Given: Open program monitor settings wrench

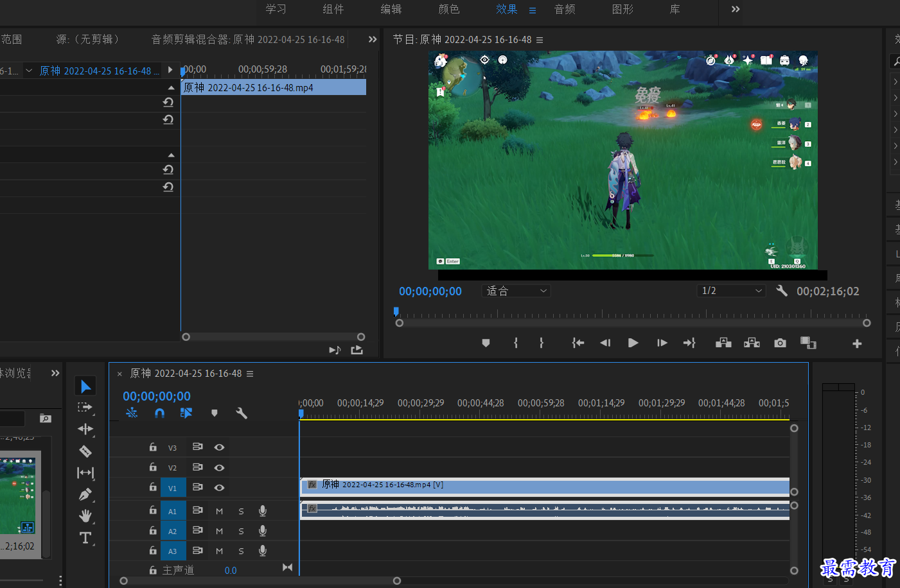Looking at the screenshot, I should [782, 291].
